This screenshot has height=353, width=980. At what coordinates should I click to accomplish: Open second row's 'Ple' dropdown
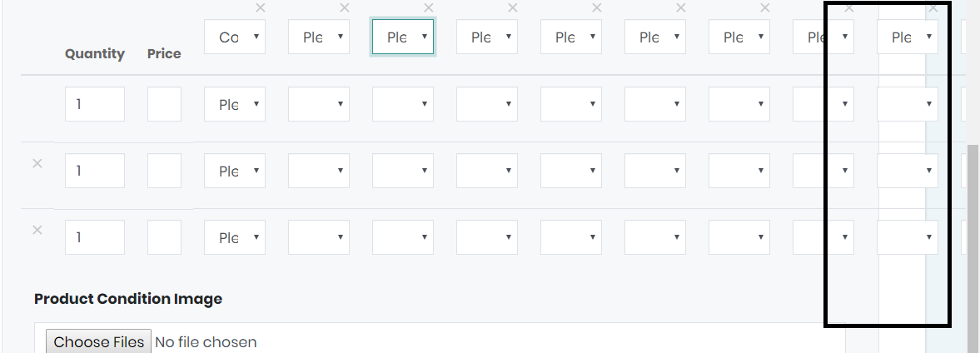(235, 172)
